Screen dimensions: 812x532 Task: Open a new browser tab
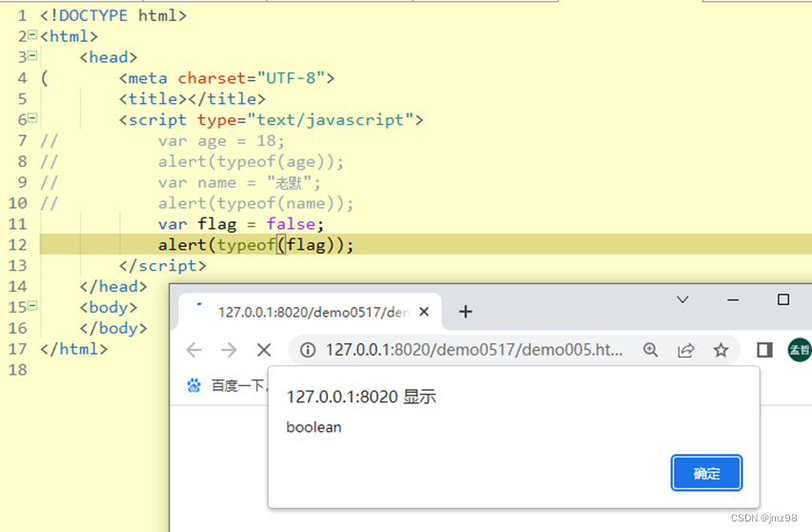point(465,312)
